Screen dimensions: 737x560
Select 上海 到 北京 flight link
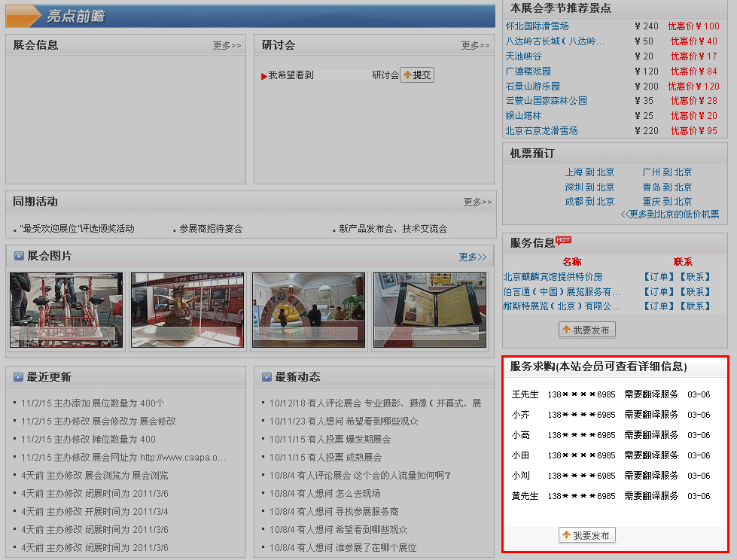click(x=589, y=172)
